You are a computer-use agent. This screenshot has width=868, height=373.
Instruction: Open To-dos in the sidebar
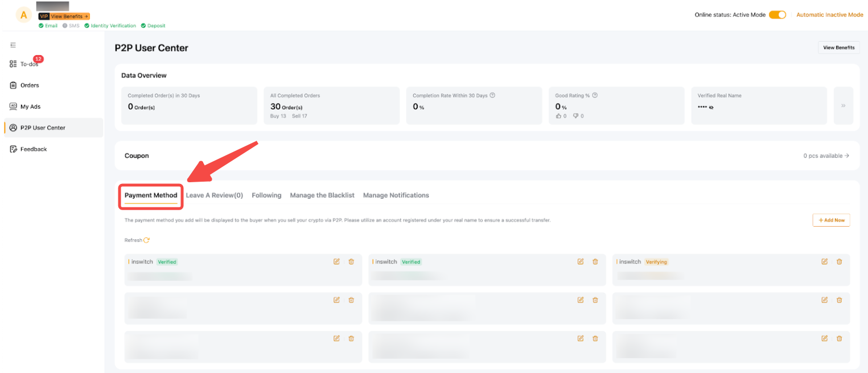pos(28,64)
